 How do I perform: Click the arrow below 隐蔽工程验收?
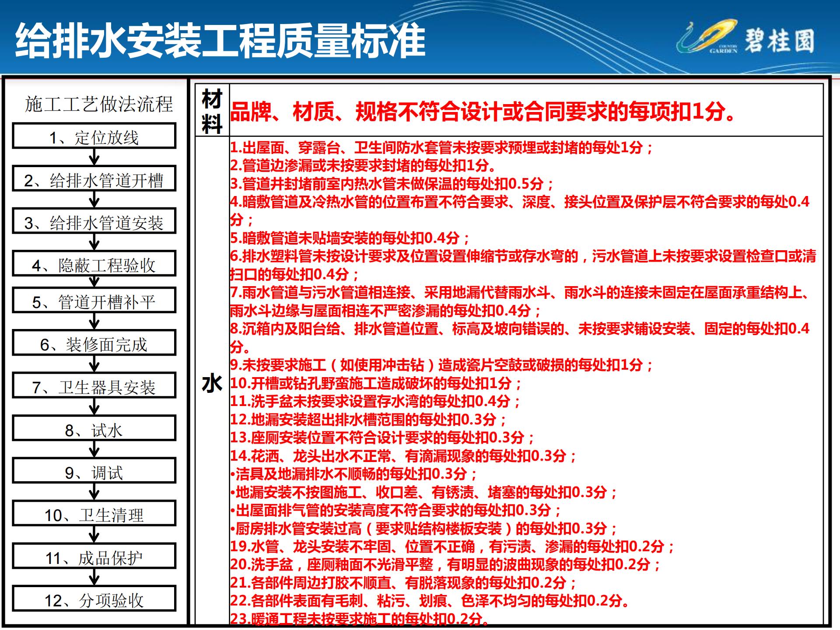pos(93,282)
